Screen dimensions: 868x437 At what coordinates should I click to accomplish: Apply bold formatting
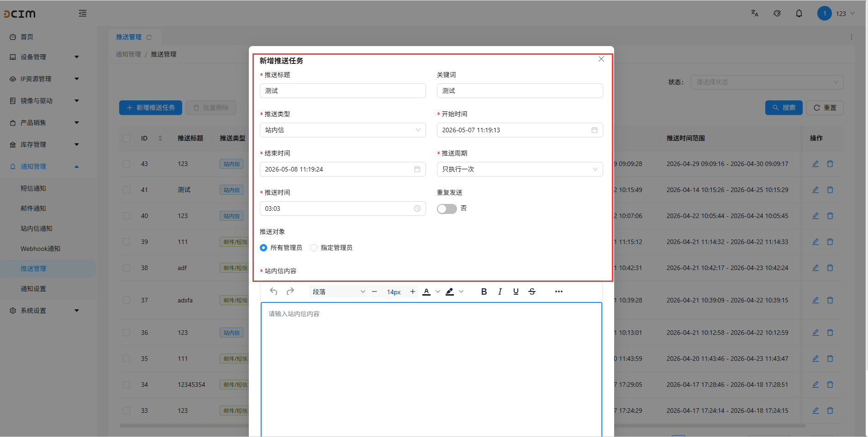click(484, 291)
